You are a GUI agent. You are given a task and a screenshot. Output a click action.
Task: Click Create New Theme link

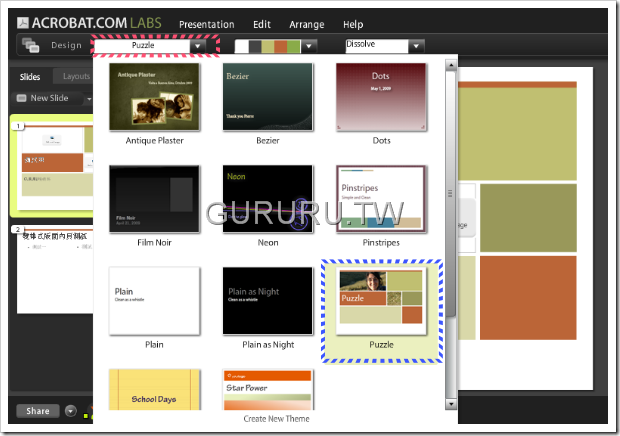(x=276, y=419)
